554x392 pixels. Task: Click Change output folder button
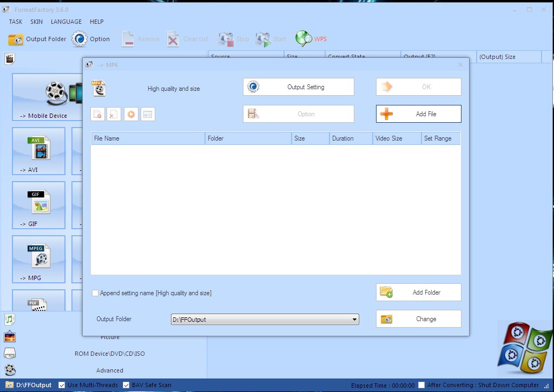pyautogui.click(x=419, y=319)
